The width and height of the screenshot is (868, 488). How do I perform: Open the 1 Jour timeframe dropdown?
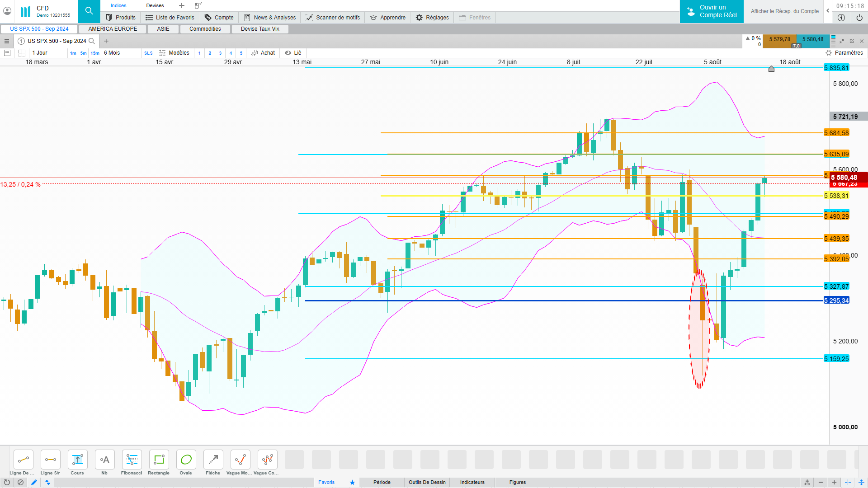point(40,53)
